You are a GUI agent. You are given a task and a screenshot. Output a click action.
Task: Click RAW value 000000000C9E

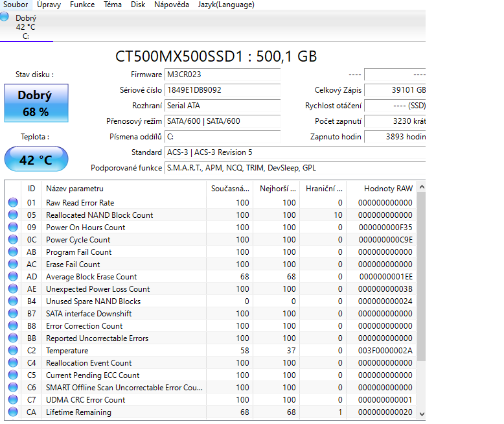coord(385,240)
